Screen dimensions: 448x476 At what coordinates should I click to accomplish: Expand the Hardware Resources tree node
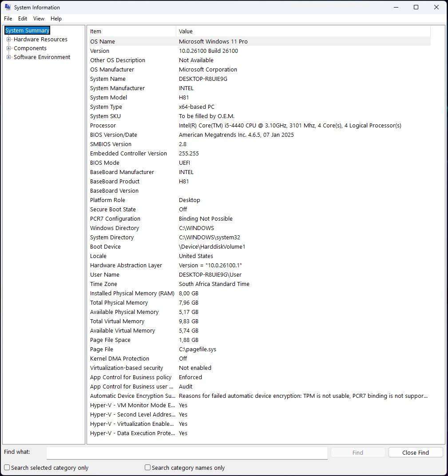pos(8,39)
